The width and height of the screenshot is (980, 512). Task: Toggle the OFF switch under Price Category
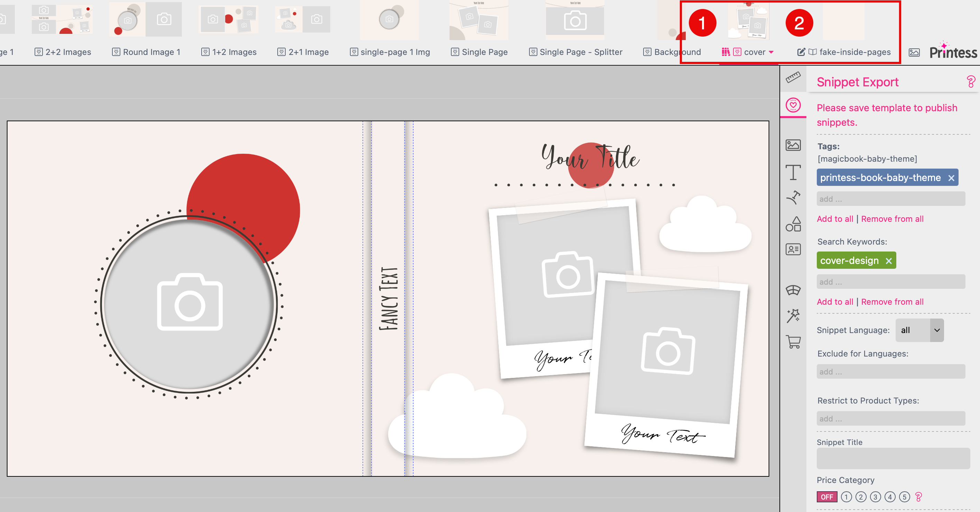click(826, 497)
